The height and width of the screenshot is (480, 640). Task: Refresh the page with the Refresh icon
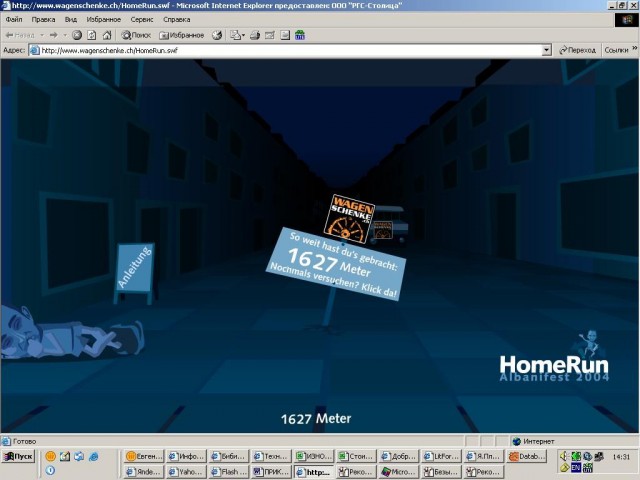pyautogui.click(x=92, y=35)
